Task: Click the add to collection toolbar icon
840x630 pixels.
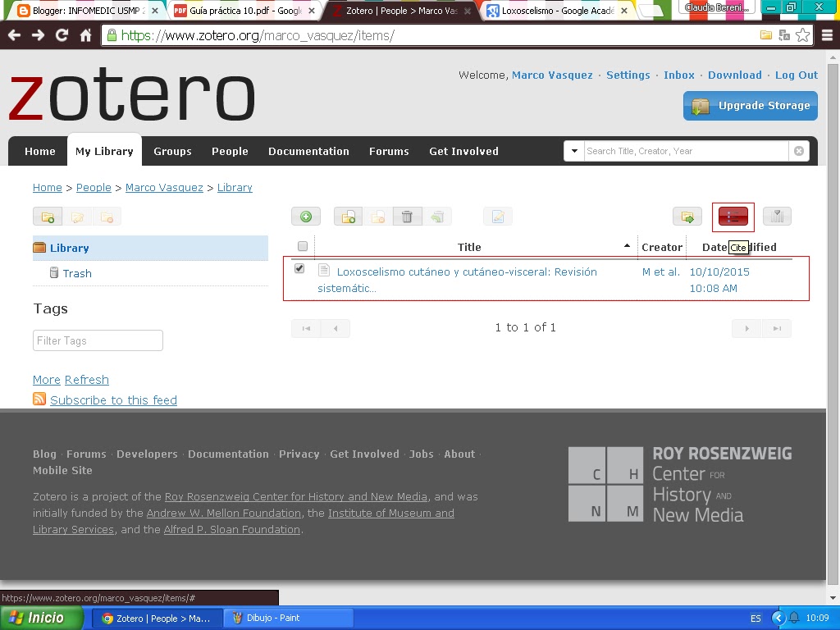Action: click(348, 217)
